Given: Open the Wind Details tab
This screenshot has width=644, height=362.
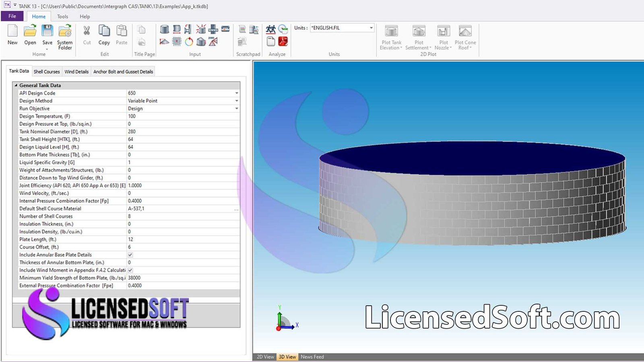Looking at the screenshot, I should tap(76, 72).
